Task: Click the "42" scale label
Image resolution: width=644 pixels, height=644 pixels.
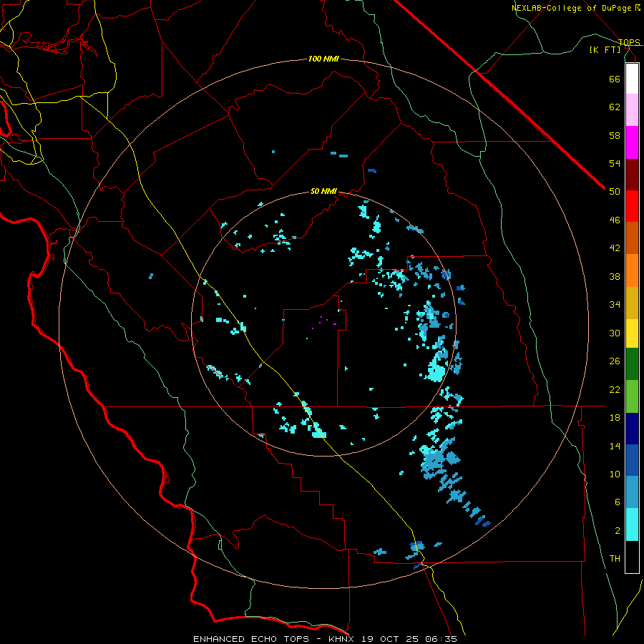Action: click(615, 248)
